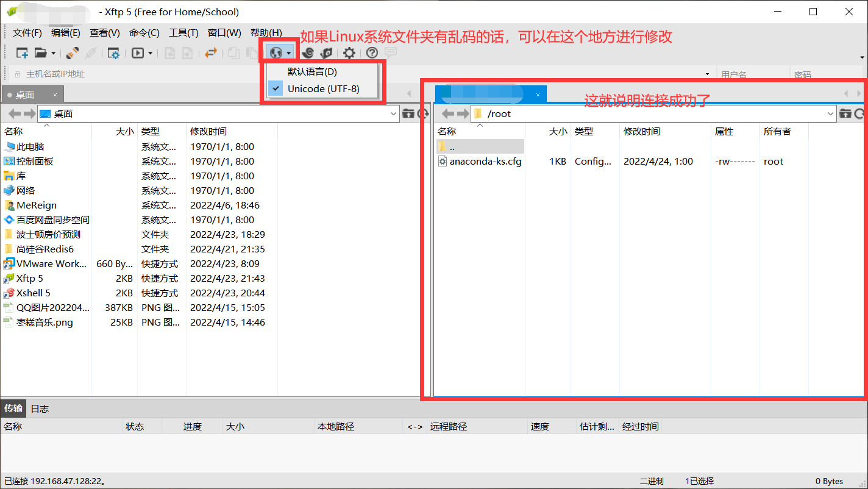Click local pane parent folder icon
Screen dimensions: 868x489
pos(408,113)
